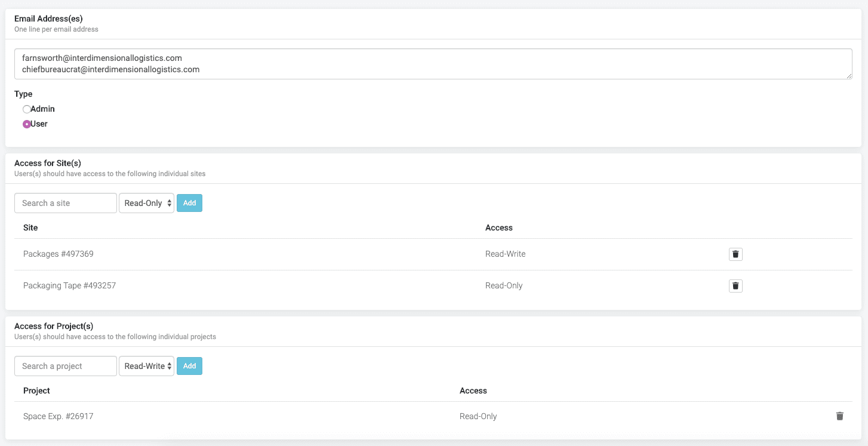868x446 pixels.
Task: Click the Space Exp. #26917 project name
Action: [58, 416]
